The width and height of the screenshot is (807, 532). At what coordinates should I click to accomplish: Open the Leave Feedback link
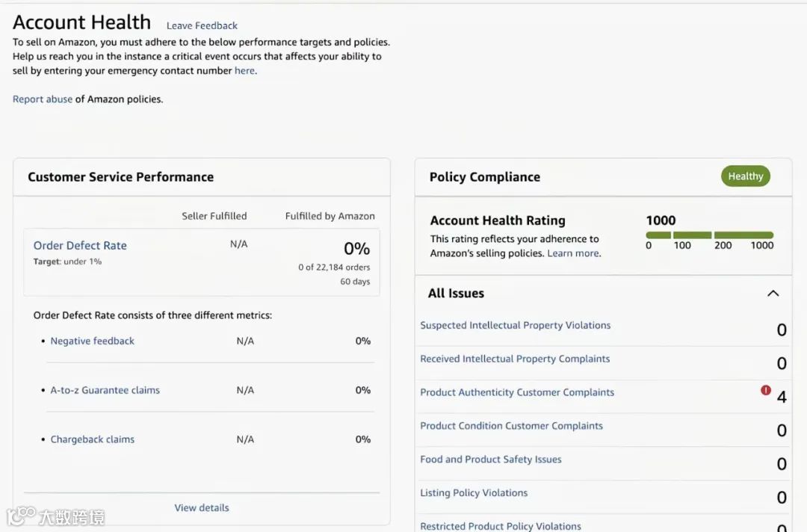(202, 25)
